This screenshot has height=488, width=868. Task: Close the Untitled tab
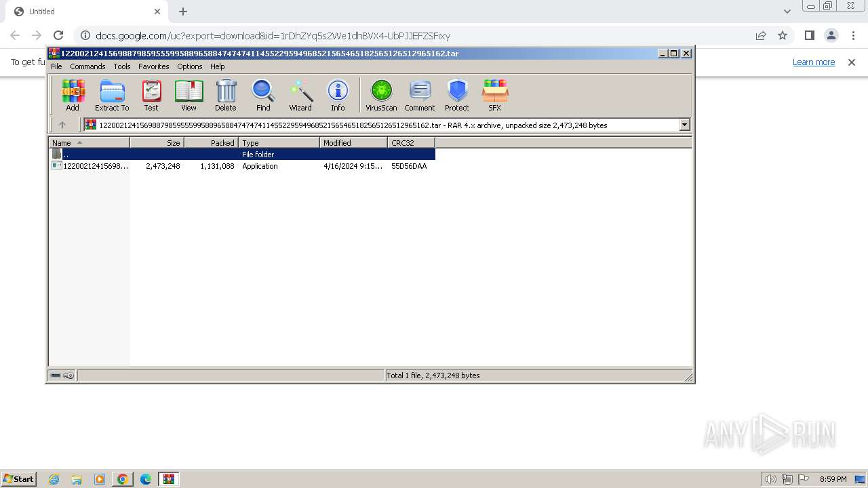pos(157,12)
